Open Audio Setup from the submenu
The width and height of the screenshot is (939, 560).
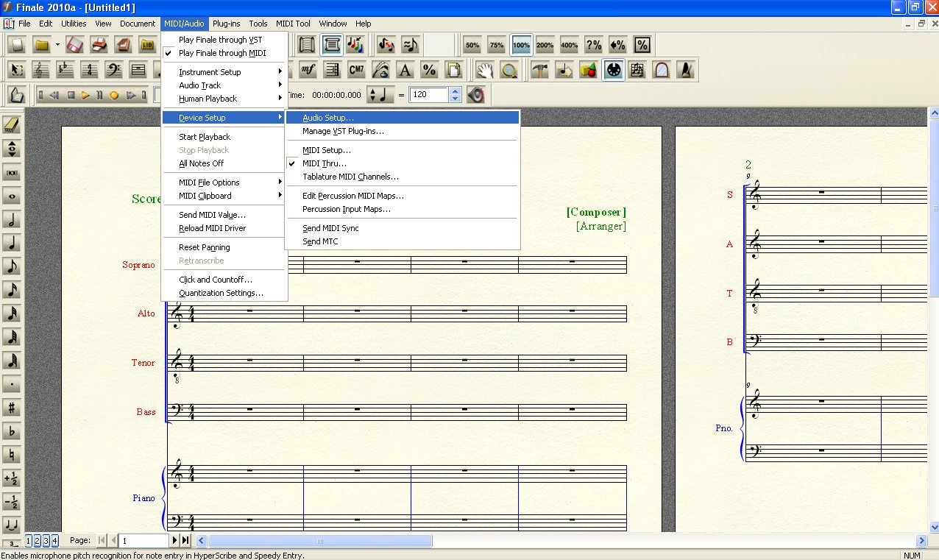click(x=328, y=118)
